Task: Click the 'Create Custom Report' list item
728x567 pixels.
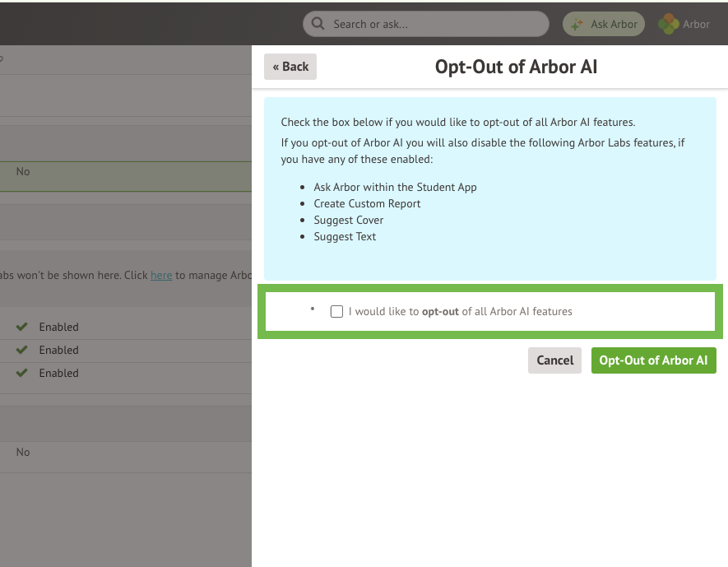Action: pos(367,203)
